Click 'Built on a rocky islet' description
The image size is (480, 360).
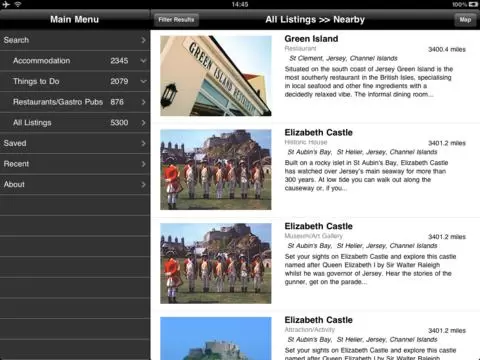pos(366,175)
